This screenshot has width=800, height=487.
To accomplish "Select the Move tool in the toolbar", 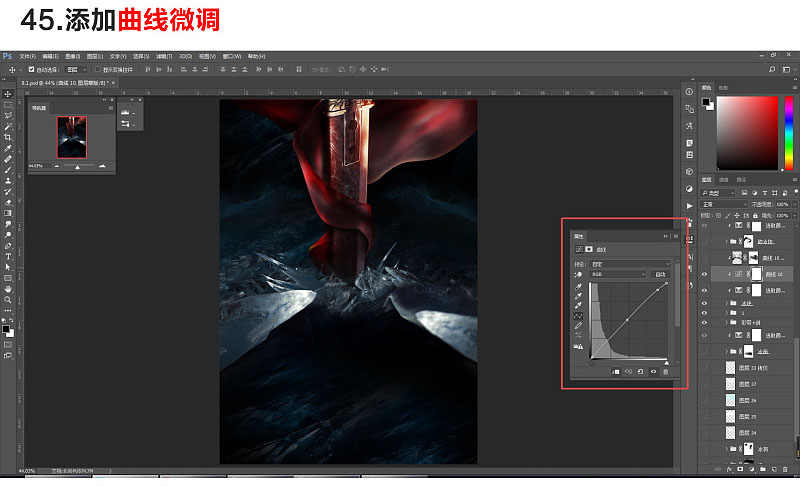I will pyautogui.click(x=8, y=94).
